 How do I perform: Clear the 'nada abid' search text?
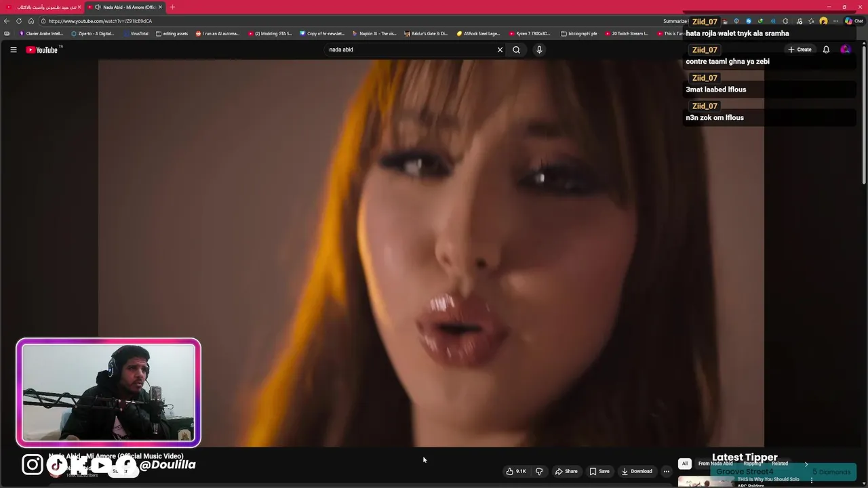point(500,49)
